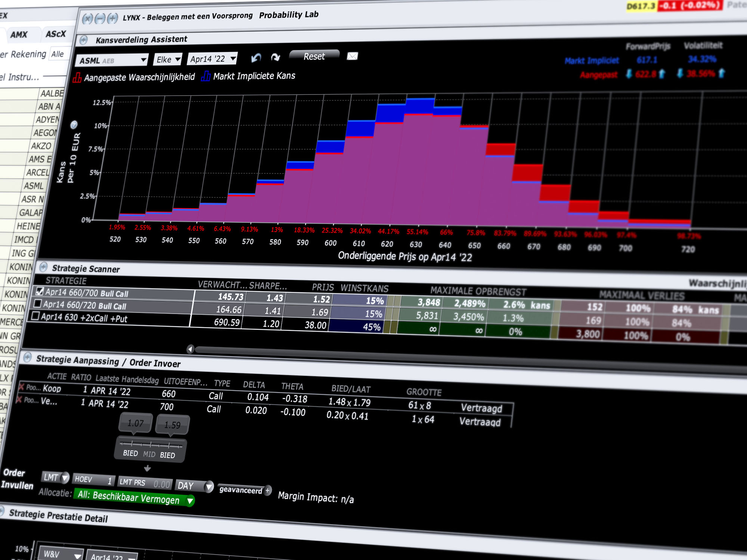Click the envelope mail icon
This screenshot has width=747, height=560.
(352, 56)
